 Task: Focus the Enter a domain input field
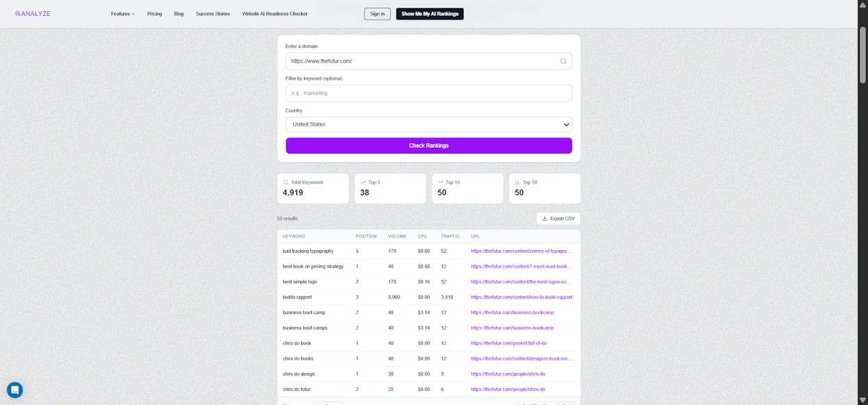point(428,61)
